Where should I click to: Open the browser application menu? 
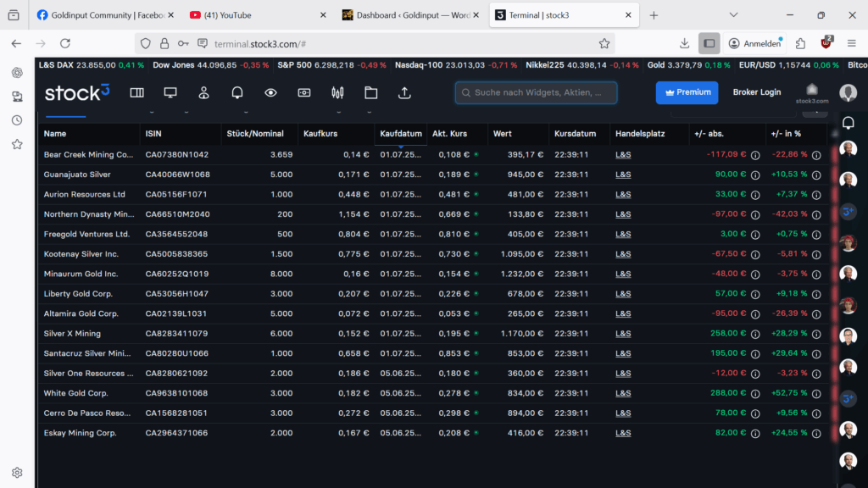(851, 44)
